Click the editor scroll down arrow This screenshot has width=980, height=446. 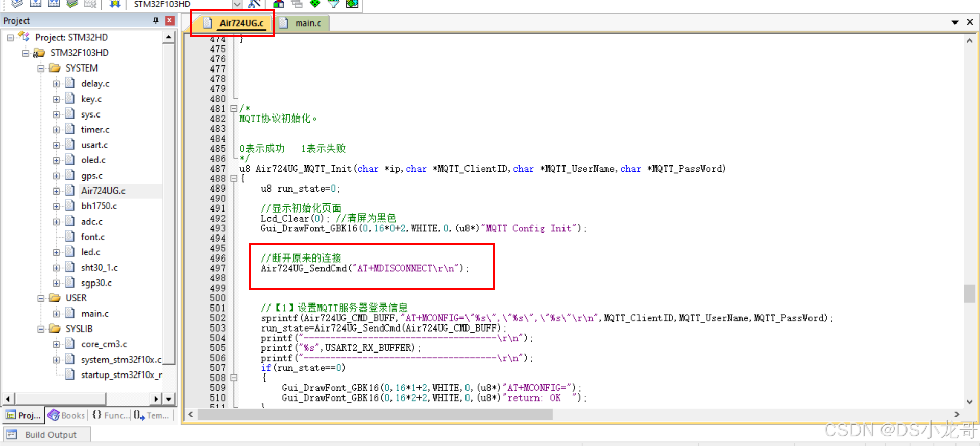pyautogui.click(x=970, y=402)
